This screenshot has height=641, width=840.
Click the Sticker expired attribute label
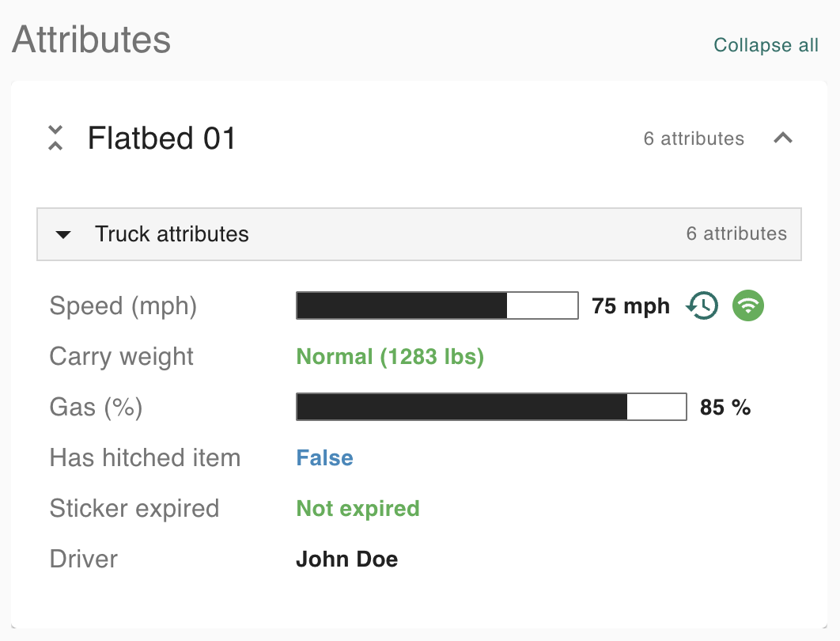coord(134,508)
